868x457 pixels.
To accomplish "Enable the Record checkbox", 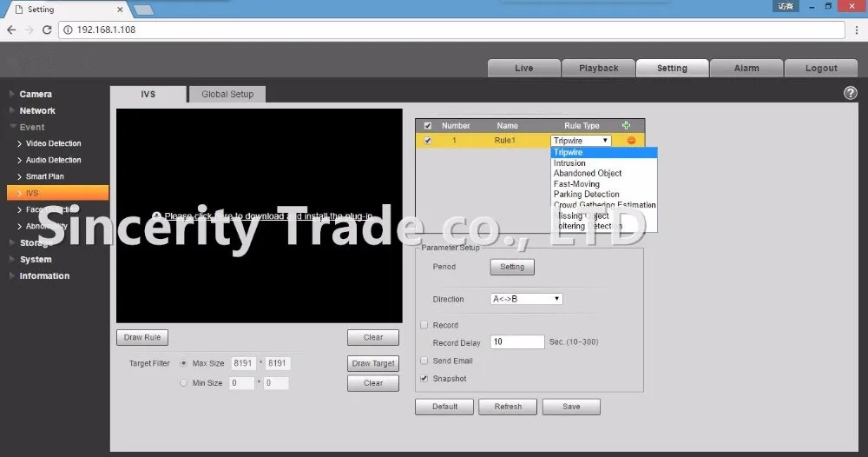I will tap(424, 325).
